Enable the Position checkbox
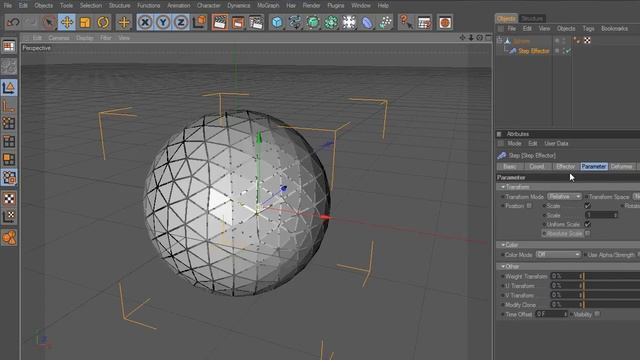The height and width of the screenshot is (360, 640). (x=529, y=206)
